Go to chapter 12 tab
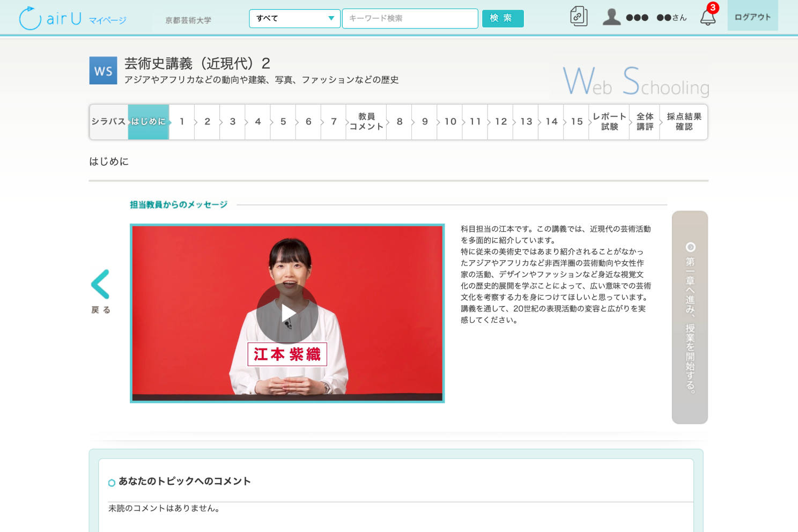Screen dimensions: 798x532 point(500,122)
